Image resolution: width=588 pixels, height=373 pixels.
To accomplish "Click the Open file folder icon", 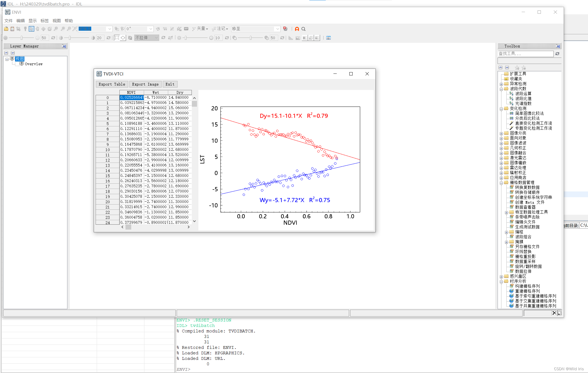I will (6, 29).
